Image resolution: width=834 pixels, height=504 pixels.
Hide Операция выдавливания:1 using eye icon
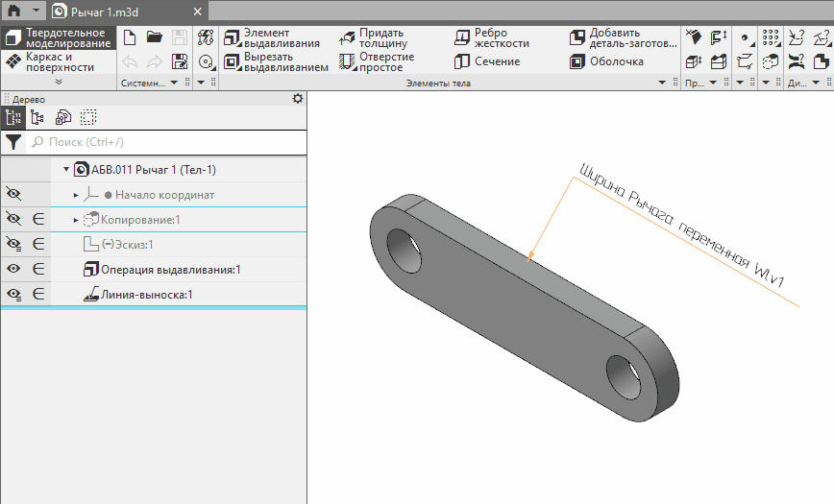[x=13, y=270]
